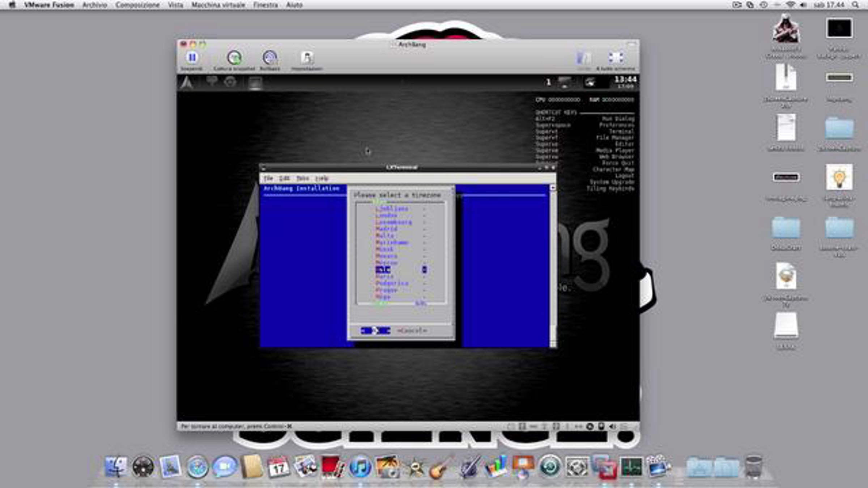Click the Rollback snapshot icon

[270, 58]
